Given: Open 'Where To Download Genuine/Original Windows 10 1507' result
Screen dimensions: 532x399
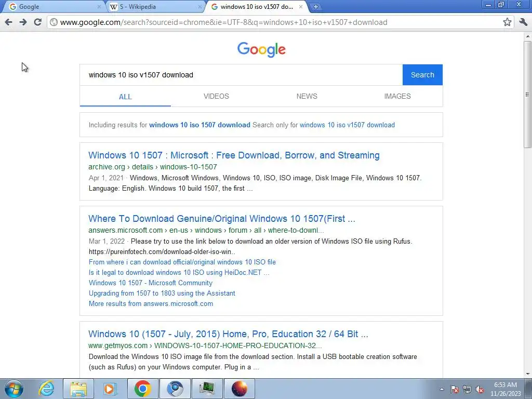Looking at the screenshot, I should 221,219.
